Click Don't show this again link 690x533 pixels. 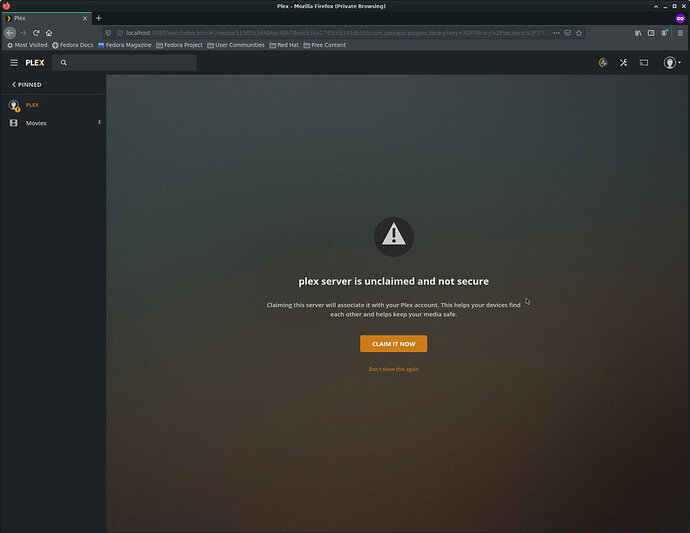pyautogui.click(x=393, y=369)
